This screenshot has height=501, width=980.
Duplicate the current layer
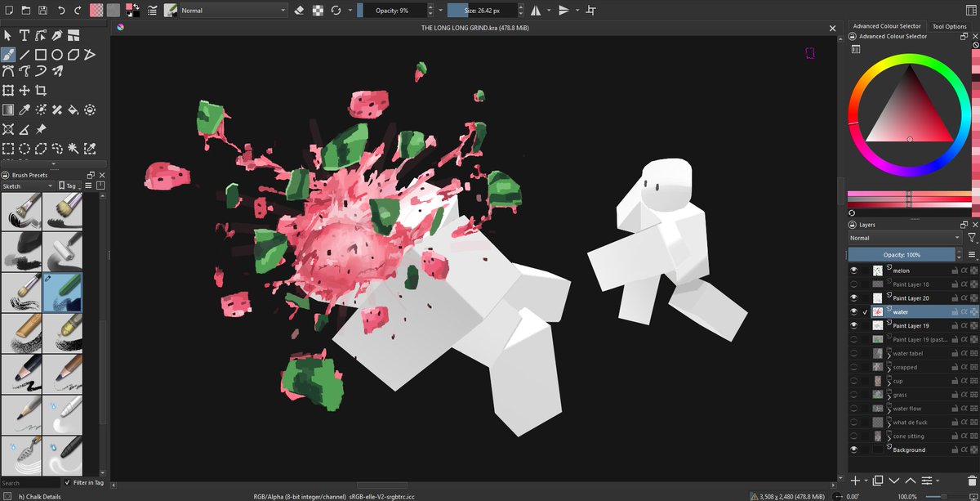tap(878, 480)
